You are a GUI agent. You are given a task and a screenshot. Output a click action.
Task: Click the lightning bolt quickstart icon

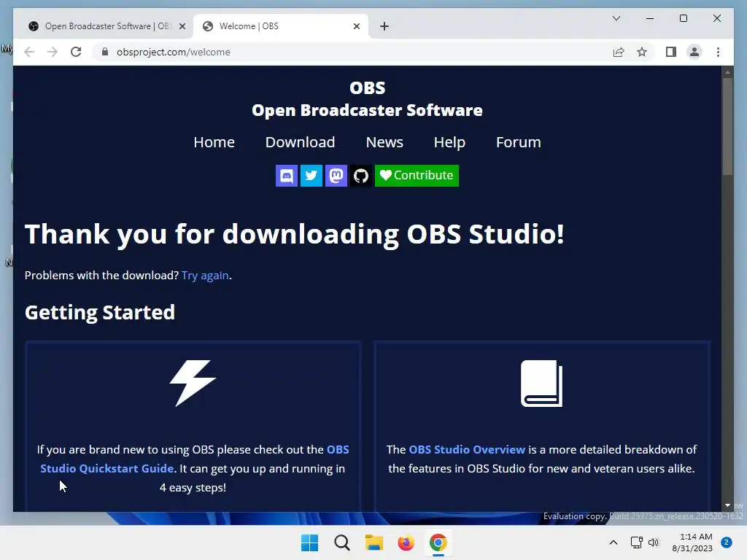click(193, 384)
